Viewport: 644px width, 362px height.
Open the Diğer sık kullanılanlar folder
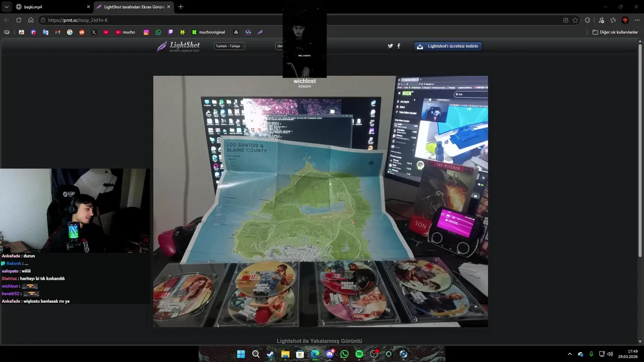(615, 32)
